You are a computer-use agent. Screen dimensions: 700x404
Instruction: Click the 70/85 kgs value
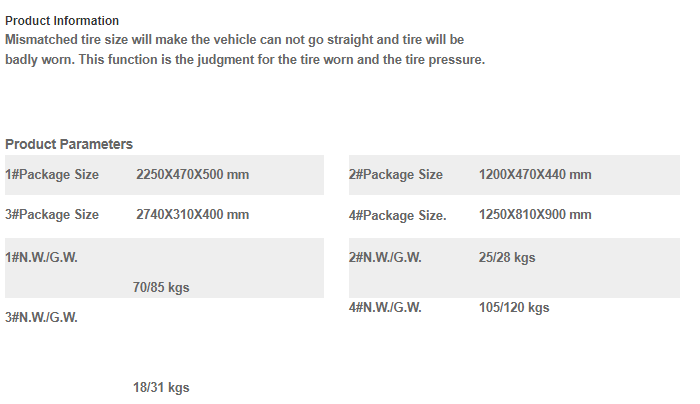(161, 287)
